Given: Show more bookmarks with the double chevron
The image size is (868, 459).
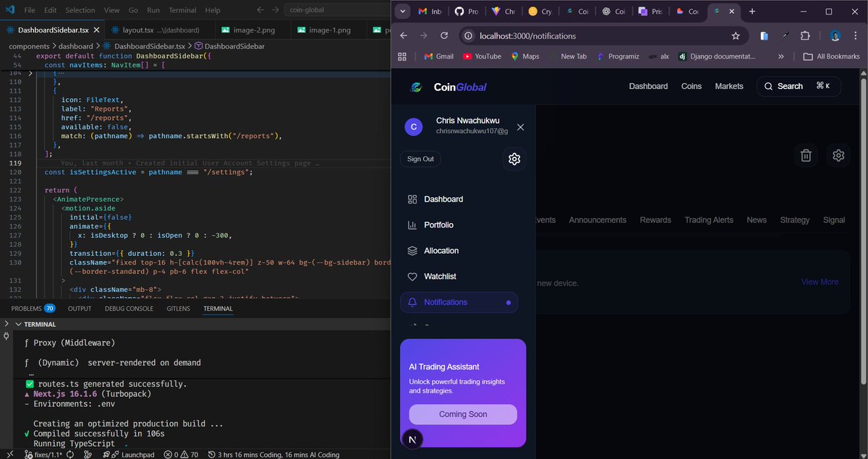Looking at the screenshot, I should [x=781, y=56].
